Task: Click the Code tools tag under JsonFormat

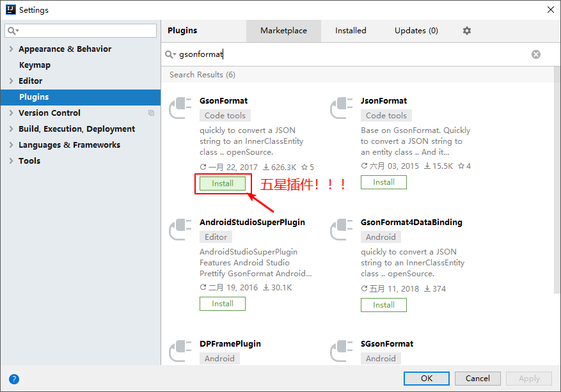Action: point(386,116)
